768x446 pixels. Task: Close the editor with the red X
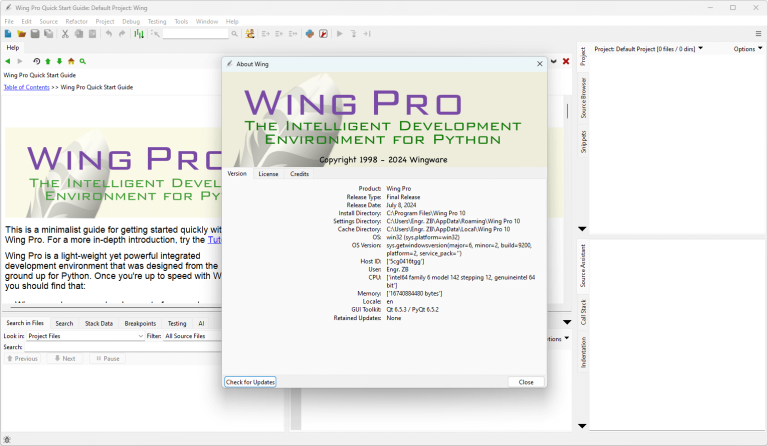pos(566,61)
